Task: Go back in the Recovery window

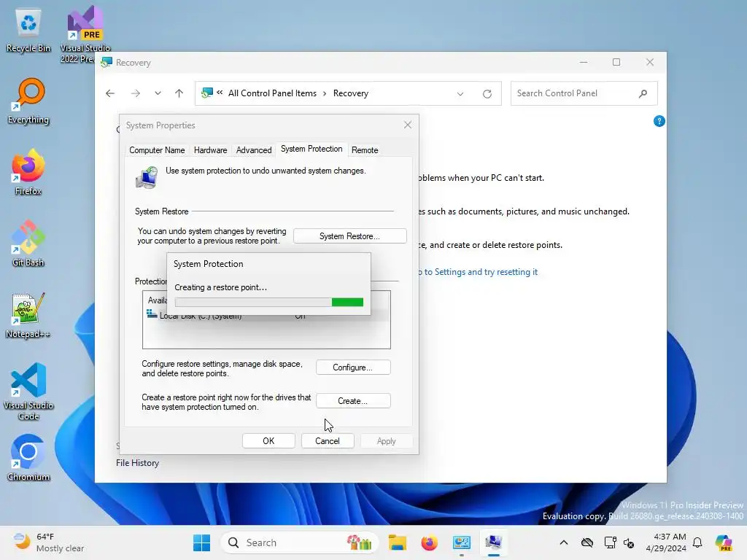Action: point(110,93)
